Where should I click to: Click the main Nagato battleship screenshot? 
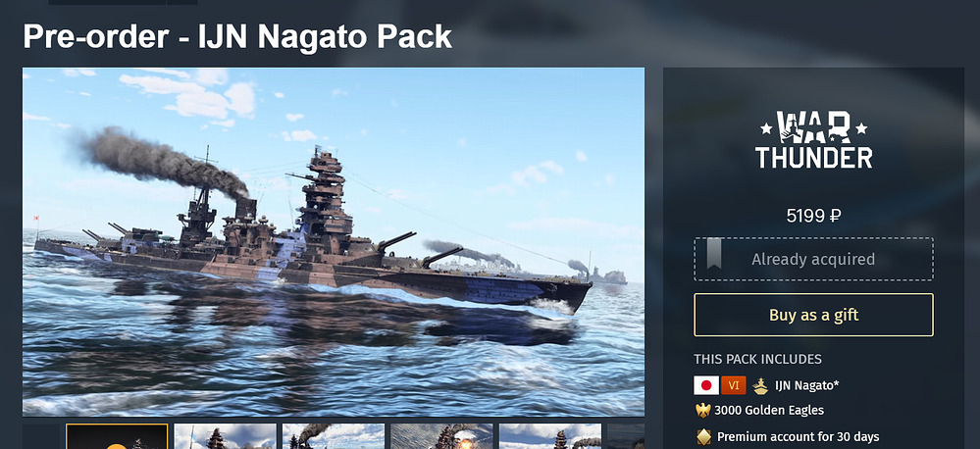[x=334, y=242]
